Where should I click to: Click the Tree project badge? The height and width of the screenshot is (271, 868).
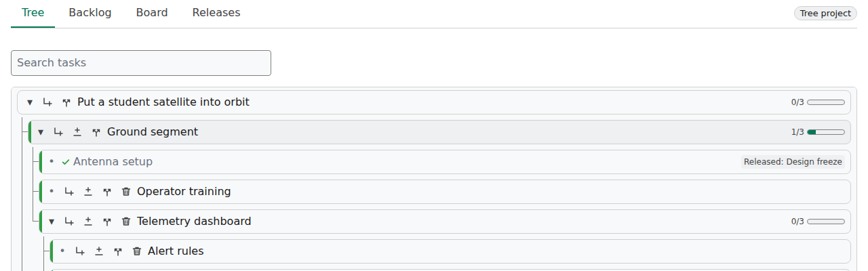[x=825, y=14]
